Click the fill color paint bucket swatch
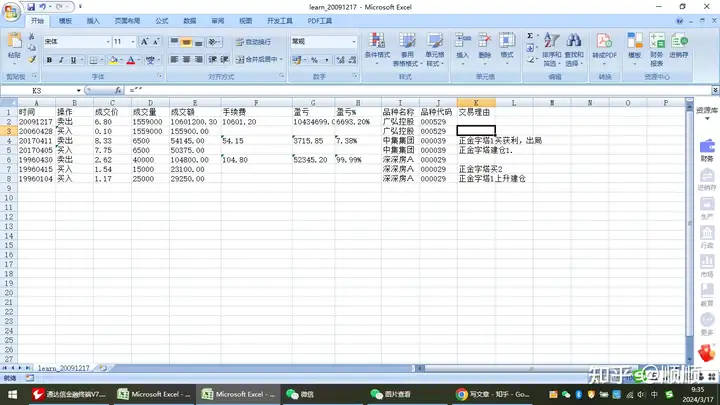The width and height of the screenshot is (720, 405). [x=113, y=60]
